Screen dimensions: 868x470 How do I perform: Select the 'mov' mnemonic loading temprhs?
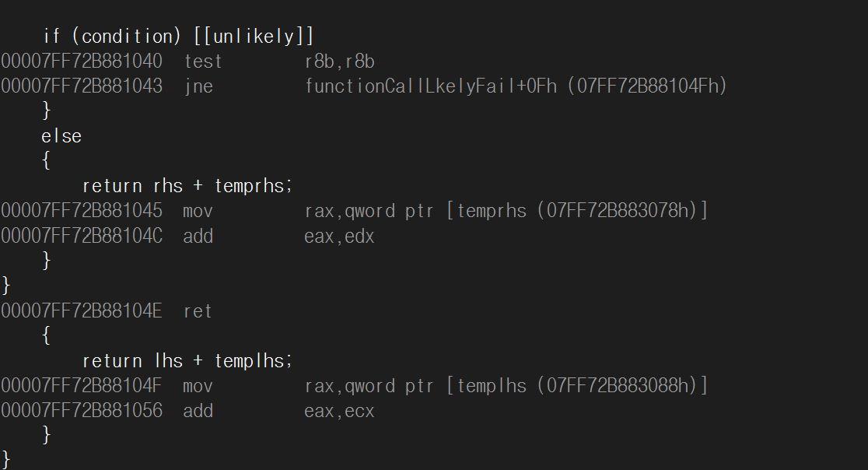click(x=198, y=211)
